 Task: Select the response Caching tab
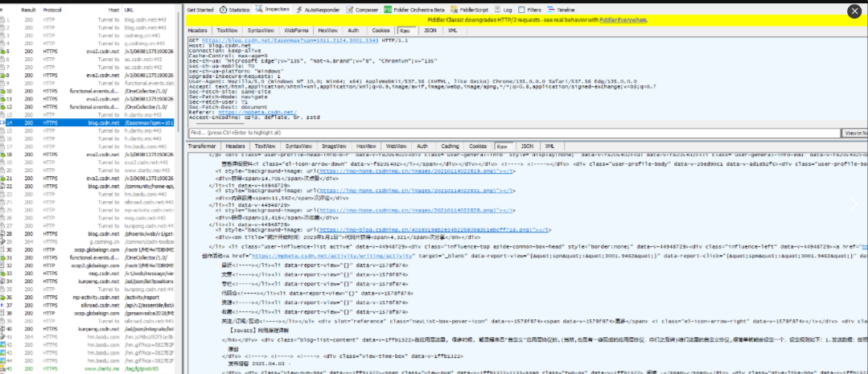tap(450, 146)
